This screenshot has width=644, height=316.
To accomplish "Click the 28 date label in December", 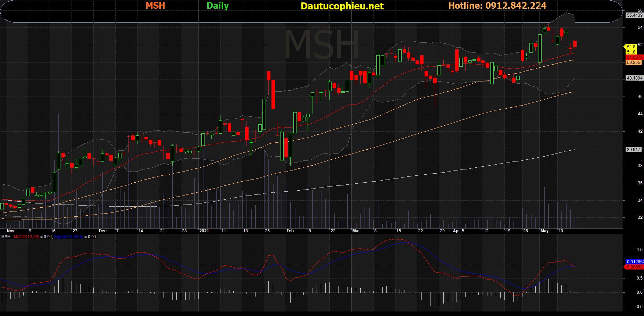I will [184, 231].
